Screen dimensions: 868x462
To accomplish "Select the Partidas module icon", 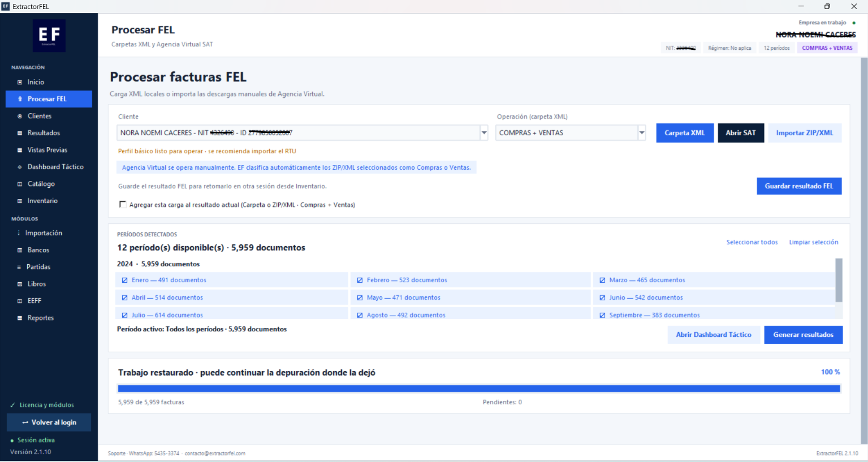I will tap(19, 267).
